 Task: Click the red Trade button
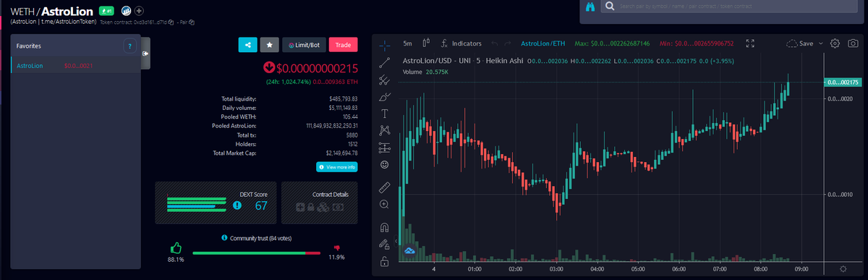pyautogui.click(x=343, y=45)
